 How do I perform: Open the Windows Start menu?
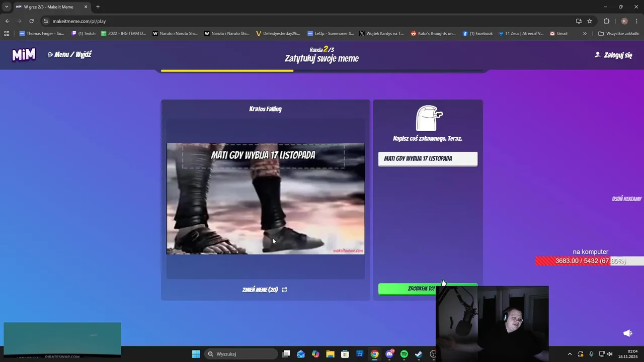click(x=196, y=354)
